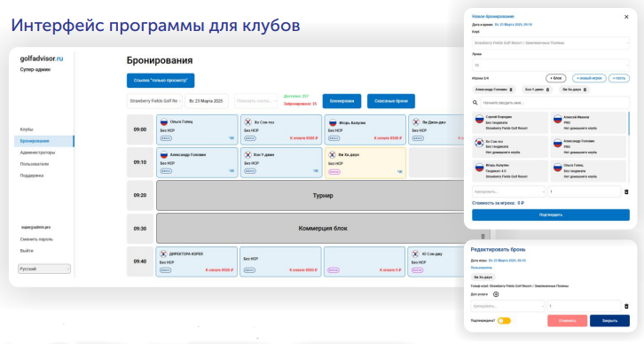Viewport: 644px width, 344px height.
Task: Click the search magnifier icon in the new booking panel
Action: (x=475, y=103)
